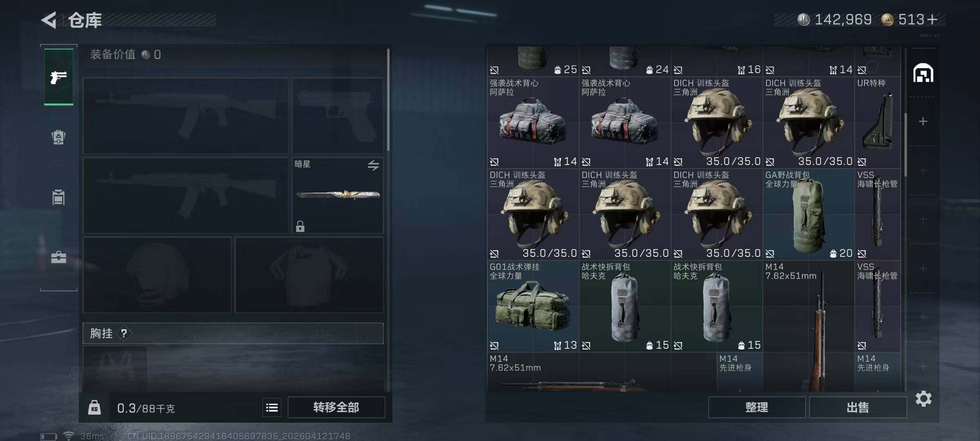Viewport: 980px width, 441px height.
Task: Click the weight capacity lock KG icon
Action: pyautogui.click(x=94, y=408)
